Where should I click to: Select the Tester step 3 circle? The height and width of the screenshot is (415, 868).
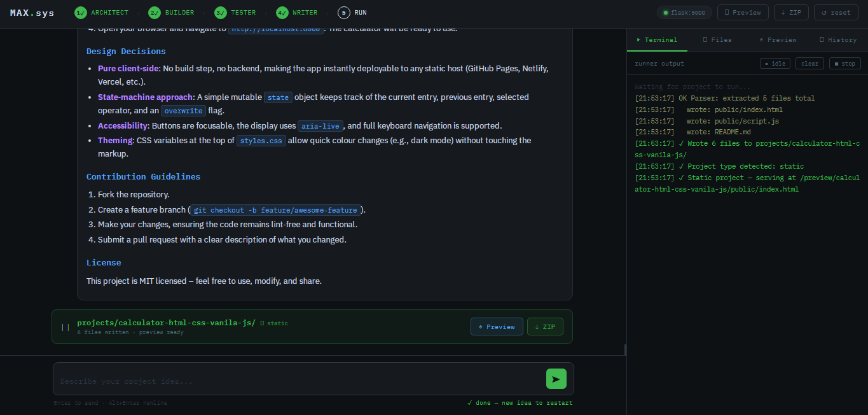[x=221, y=13]
